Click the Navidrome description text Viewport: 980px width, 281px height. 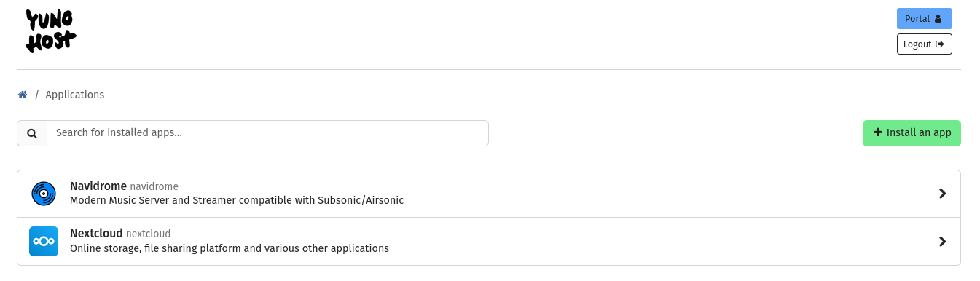coord(237,200)
